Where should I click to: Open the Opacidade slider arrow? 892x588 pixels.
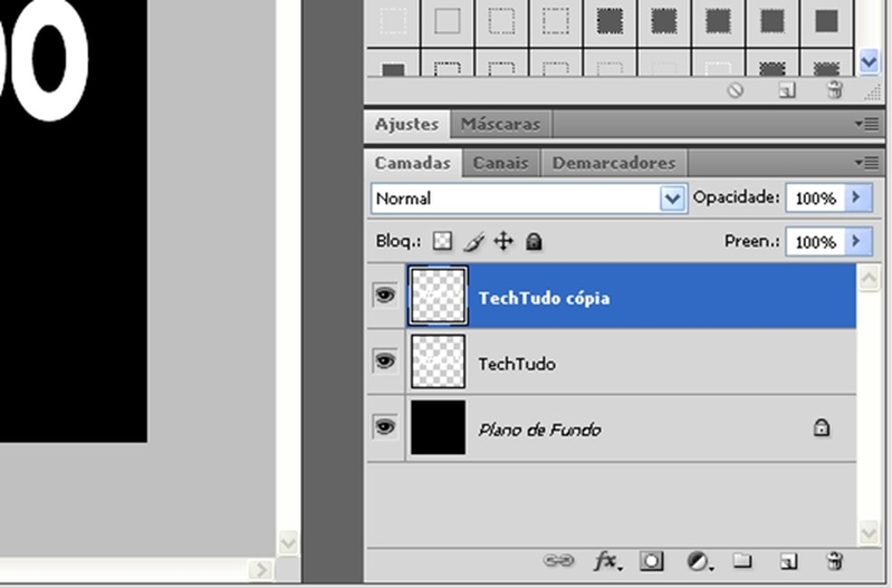point(858,198)
